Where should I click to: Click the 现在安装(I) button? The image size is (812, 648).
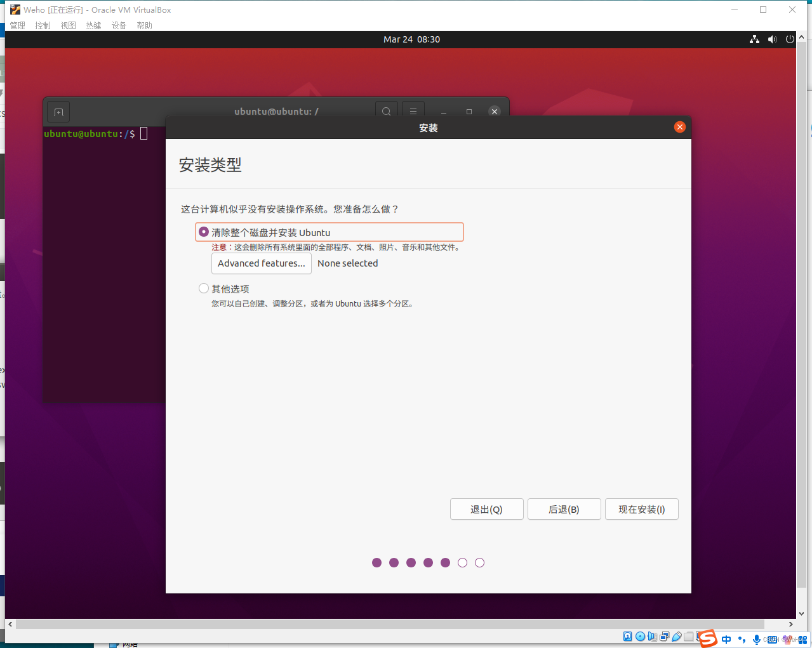[x=641, y=509]
